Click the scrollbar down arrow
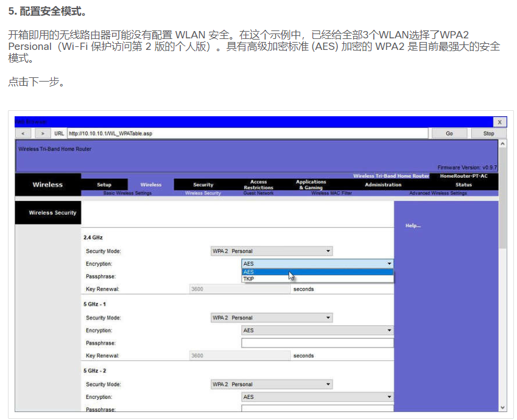 pyautogui.click(x=502, y=407)
